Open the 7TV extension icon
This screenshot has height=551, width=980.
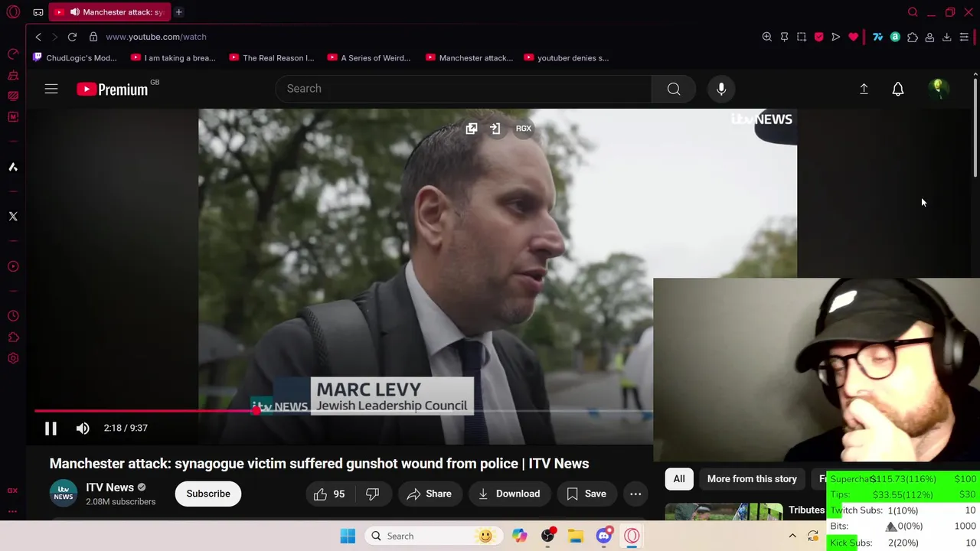[877, 37]
